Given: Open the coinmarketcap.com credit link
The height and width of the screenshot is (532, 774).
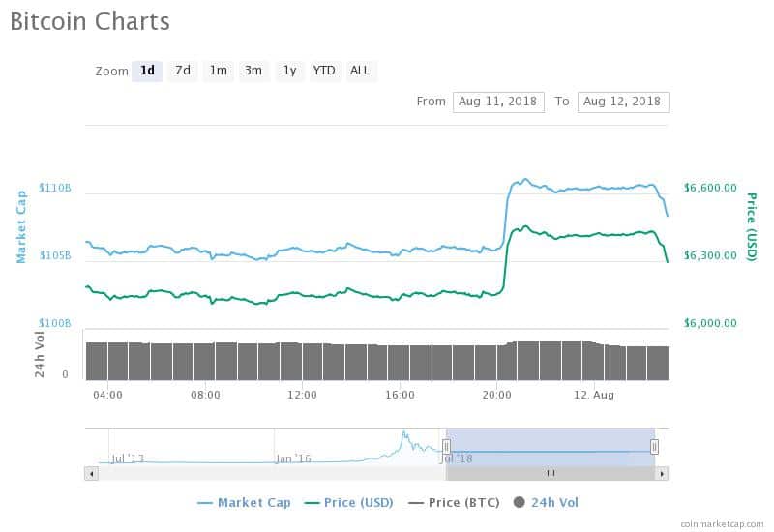Looking at the screenshot, I should pos(723,522).
